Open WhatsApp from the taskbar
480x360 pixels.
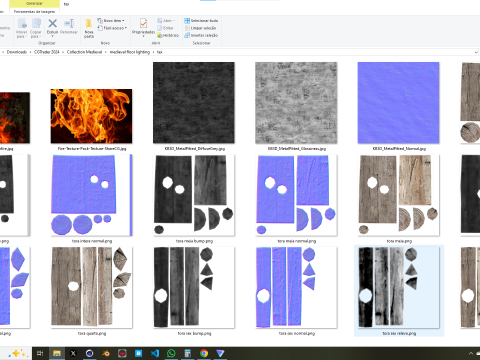point(171,353)
